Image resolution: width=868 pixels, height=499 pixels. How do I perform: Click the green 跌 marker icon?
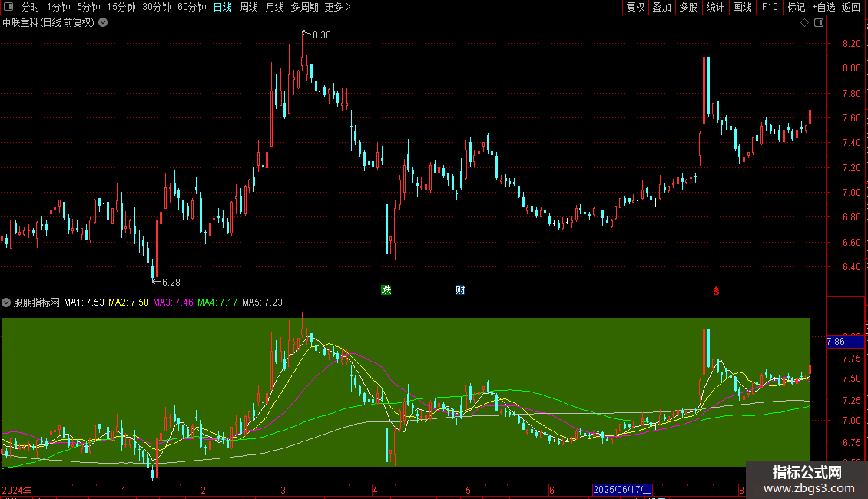(386, 290)
